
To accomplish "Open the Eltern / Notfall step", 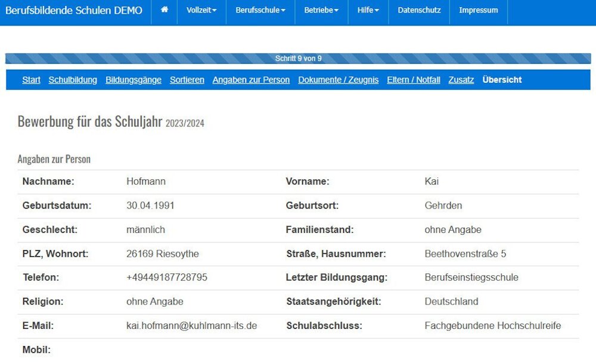I will pos(414,80).
